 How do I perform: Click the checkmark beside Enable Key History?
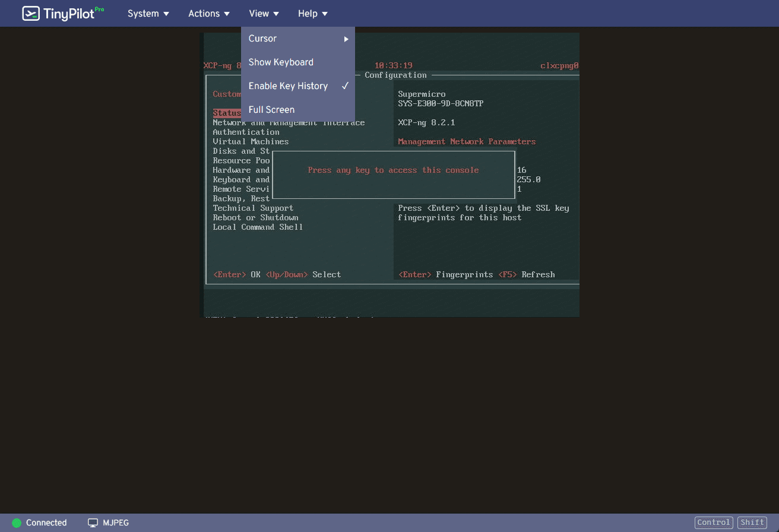[x=346, y=85]
